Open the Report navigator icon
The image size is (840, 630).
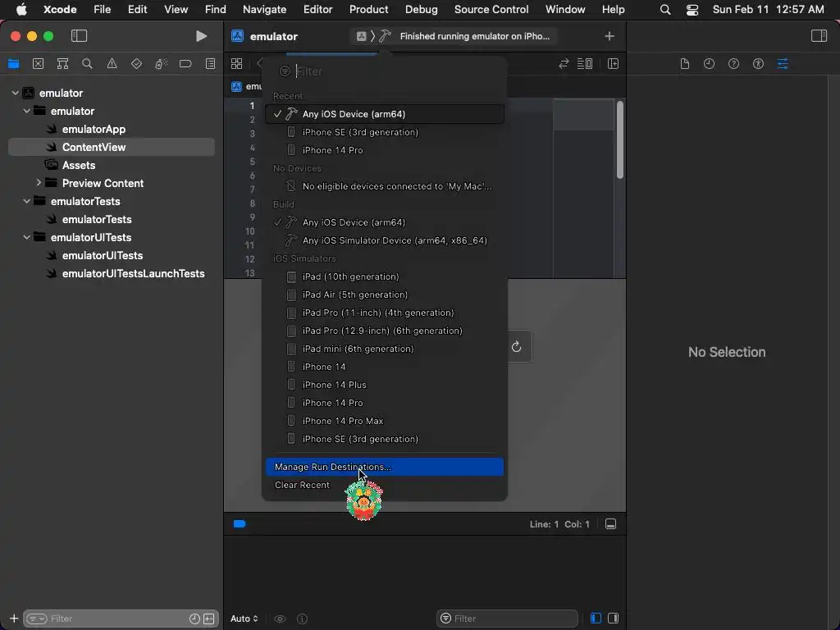pos(211,64)
